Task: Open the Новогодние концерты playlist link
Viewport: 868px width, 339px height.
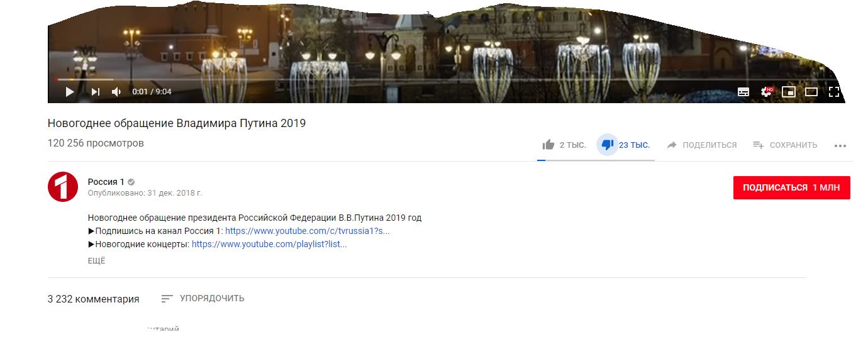Action: click(269, 244)
